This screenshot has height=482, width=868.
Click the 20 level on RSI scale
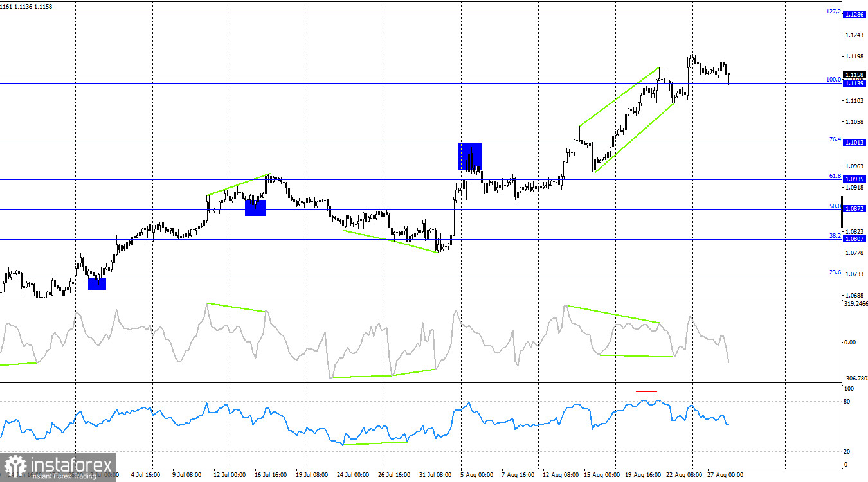tap(849, 452)
